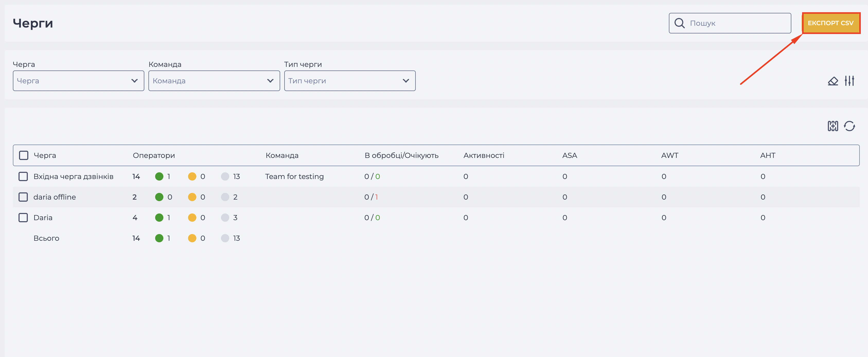Open filter settings sliders icon

click(x=849, y=81)
